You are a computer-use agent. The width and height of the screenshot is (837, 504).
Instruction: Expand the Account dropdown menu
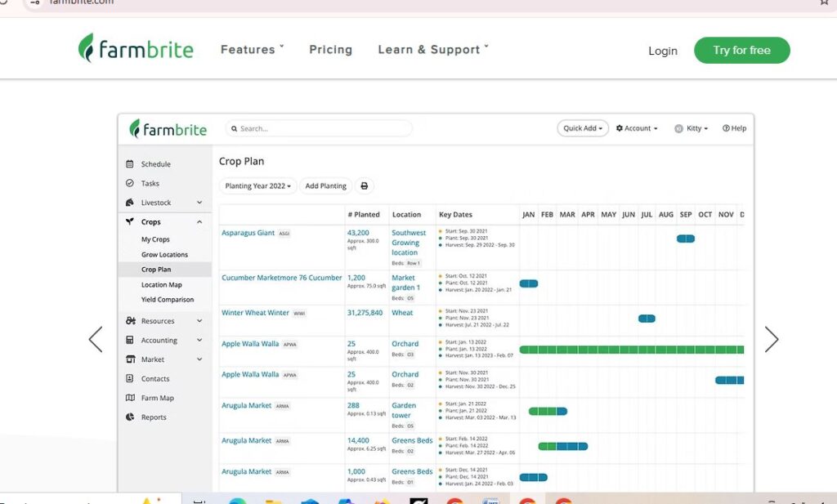(x=637, y=128)
